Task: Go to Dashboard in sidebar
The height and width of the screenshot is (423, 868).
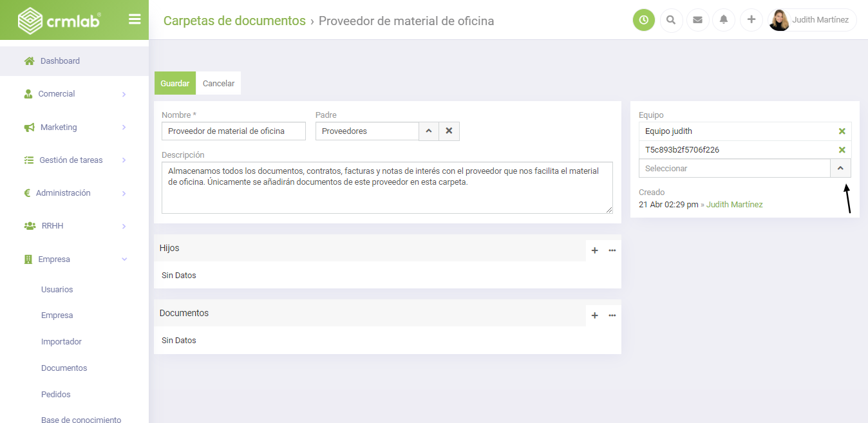Action: (x=60, y=61)
